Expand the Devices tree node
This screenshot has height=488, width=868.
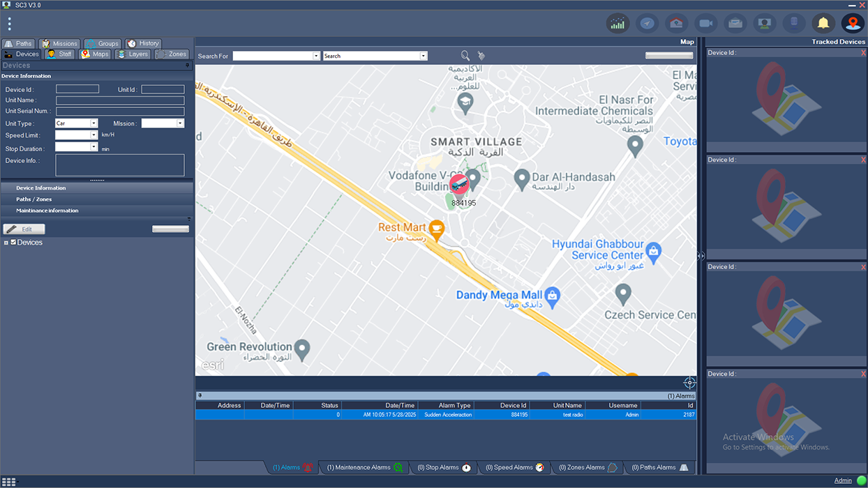click(6, 243)
